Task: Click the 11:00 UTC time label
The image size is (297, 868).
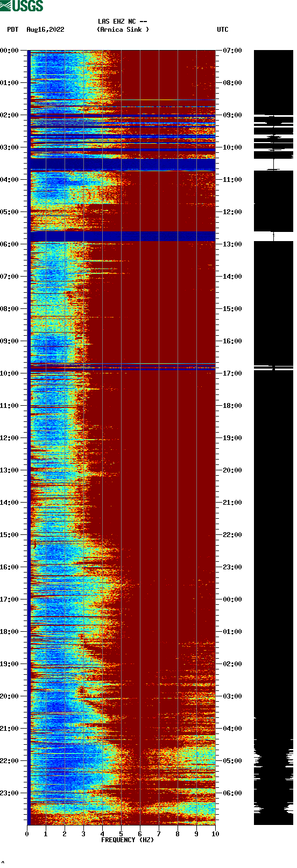Action: pos(232,180)
